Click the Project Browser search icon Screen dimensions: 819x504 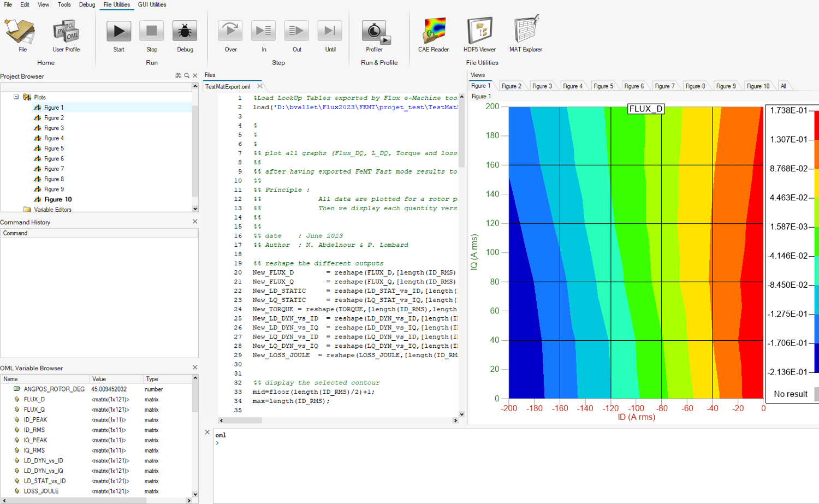tap(187, 76)
